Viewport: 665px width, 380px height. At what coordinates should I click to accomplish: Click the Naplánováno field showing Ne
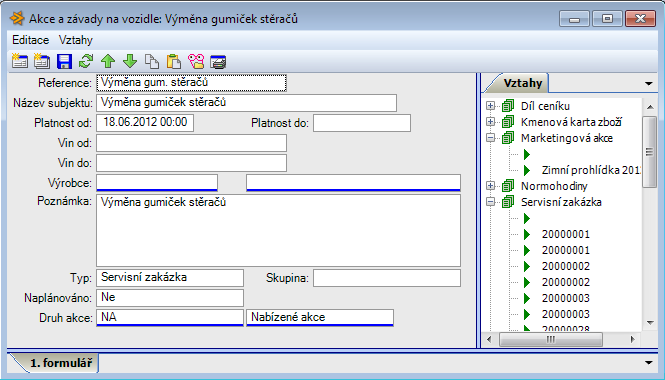(x=170, y=298)
